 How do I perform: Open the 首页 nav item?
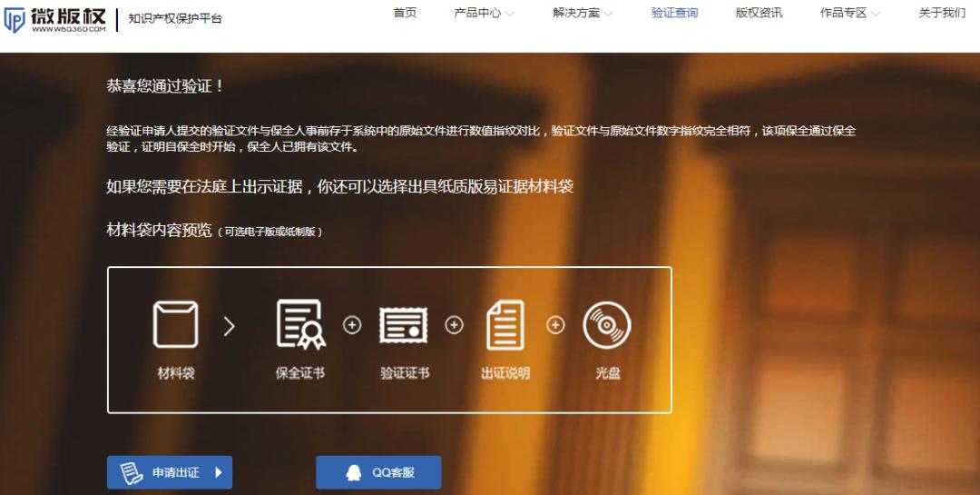coord(405,13)
